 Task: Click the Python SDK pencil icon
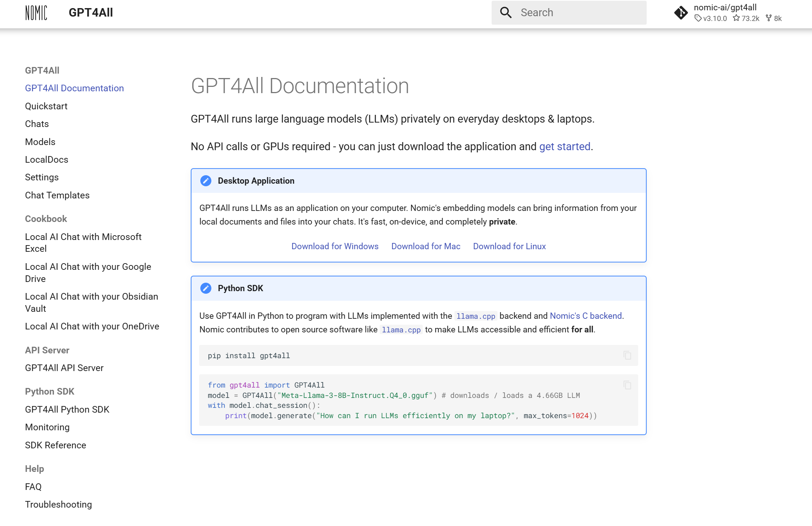click(206, 288)
